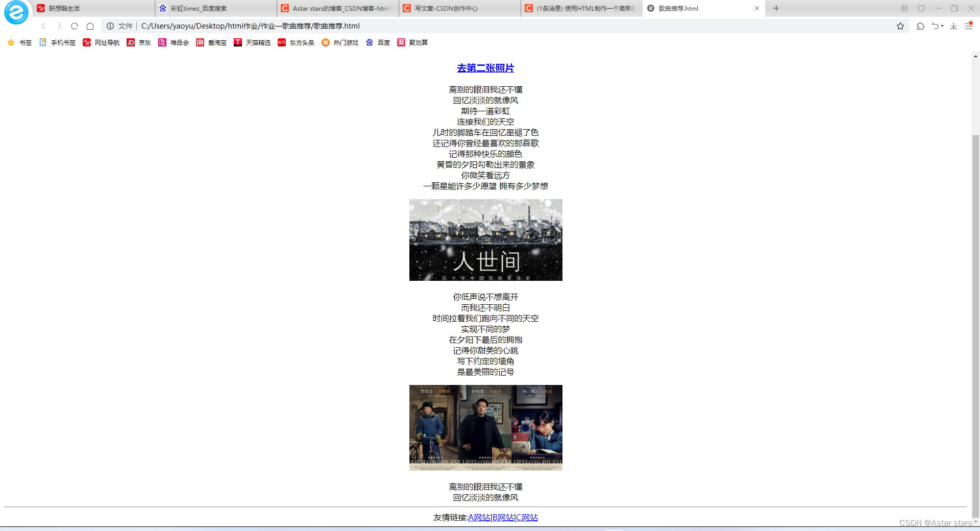Click the lyric line 连接我们的天空

point(485,122)
